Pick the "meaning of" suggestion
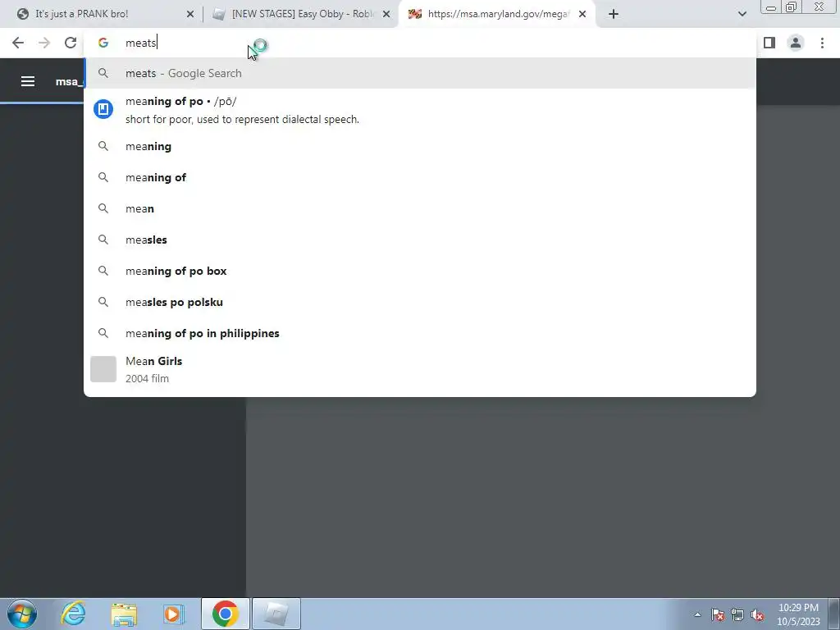Image resolution: width=840 pixels, height=630 pixels. point(420,177)
